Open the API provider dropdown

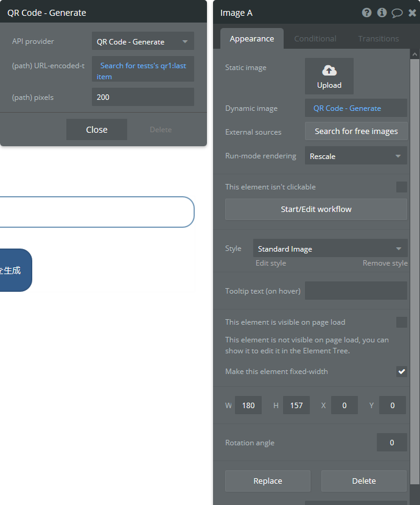tap(143, 41)
